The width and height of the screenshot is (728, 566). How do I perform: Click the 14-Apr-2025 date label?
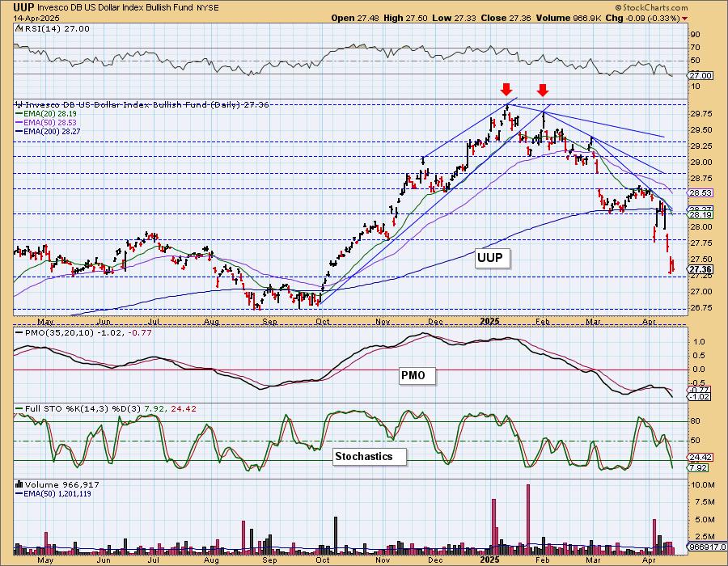point(36,19)
